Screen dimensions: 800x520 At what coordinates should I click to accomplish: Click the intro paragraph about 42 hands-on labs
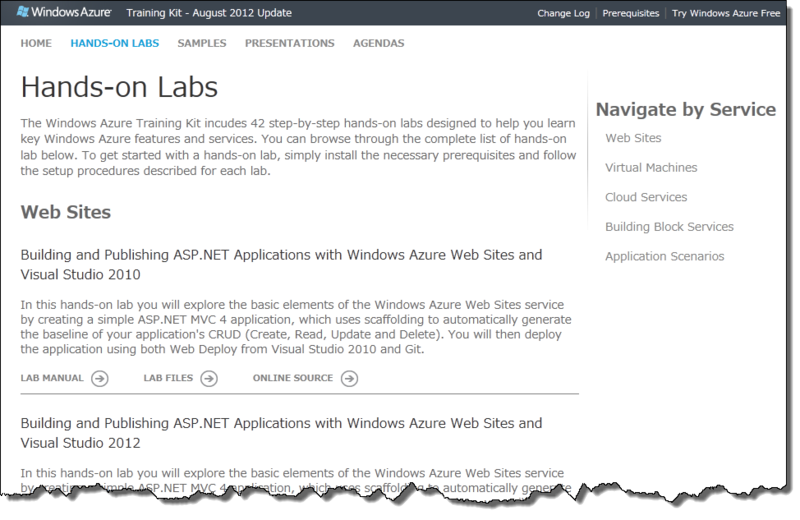pos(298,147)
